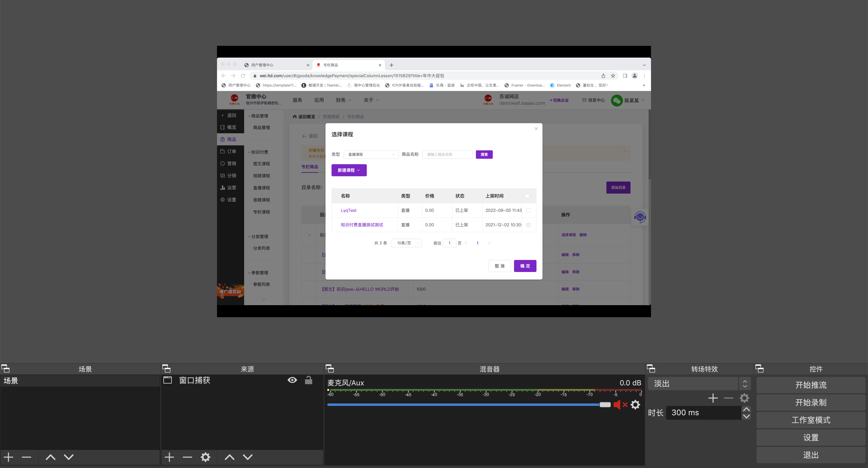
Task: Toggle visibility eye of 窗口捕获 source
Action: (x=292, y=380)
